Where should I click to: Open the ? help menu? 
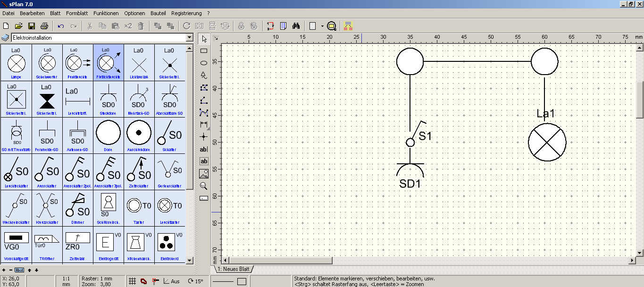click(x=208, y=13)
